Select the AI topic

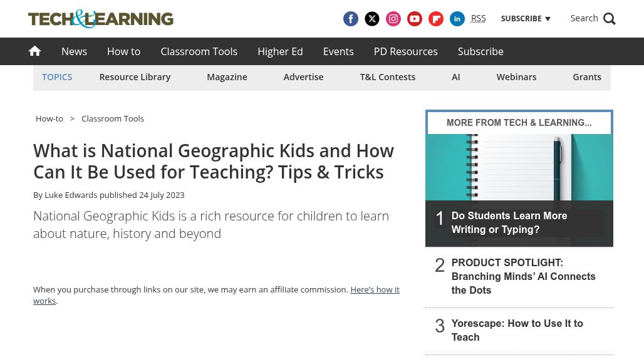coord(456,77)
